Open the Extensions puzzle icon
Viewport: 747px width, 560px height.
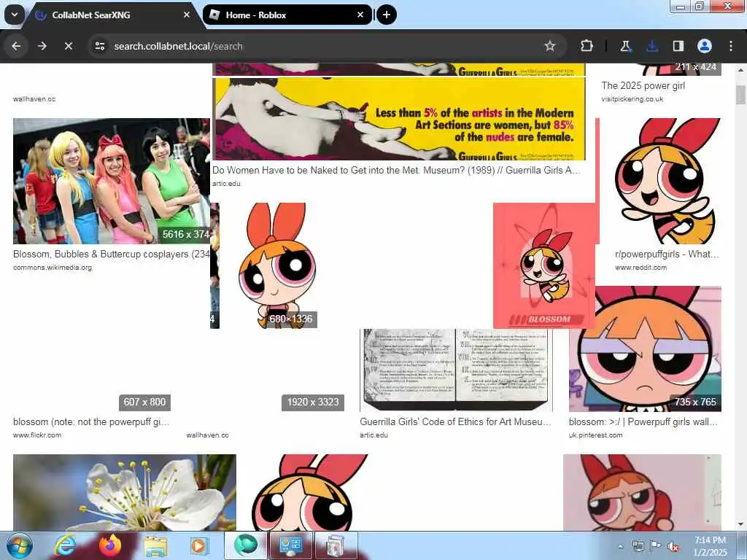587,46
